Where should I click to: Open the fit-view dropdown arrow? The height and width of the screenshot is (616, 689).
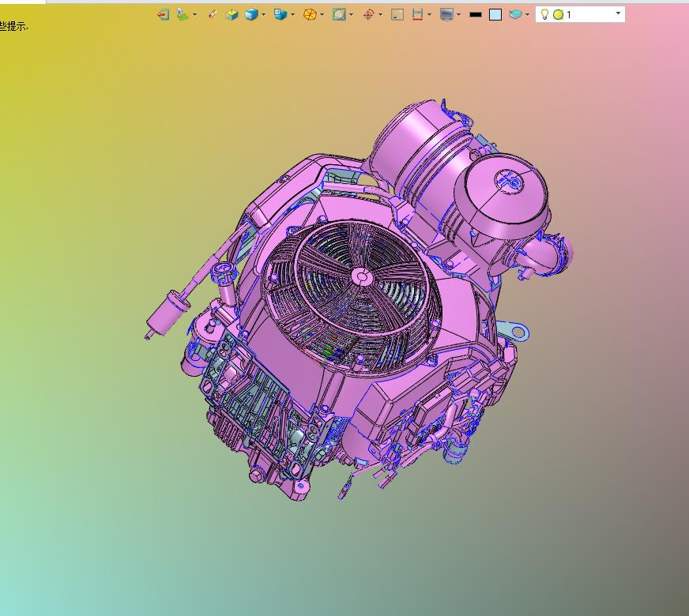pyautogui.click(x=351, y=15)
